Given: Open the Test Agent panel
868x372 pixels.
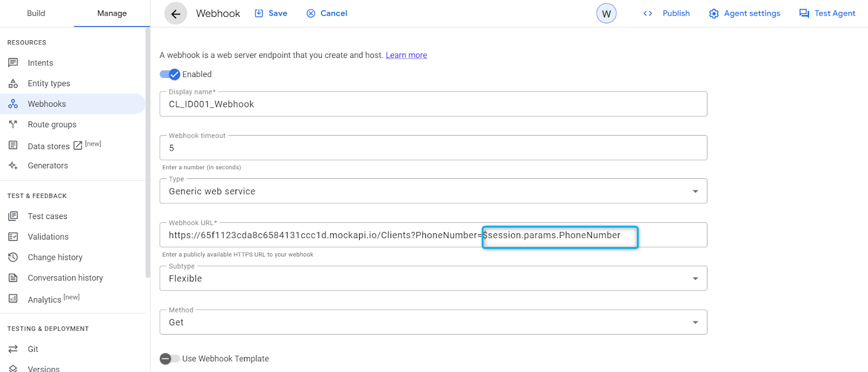Looking at the screenshot, I should tap(827, 14).
